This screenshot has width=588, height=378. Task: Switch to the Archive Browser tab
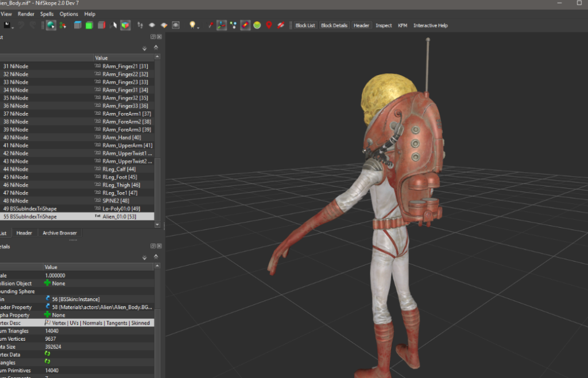(x=60, y=233)
